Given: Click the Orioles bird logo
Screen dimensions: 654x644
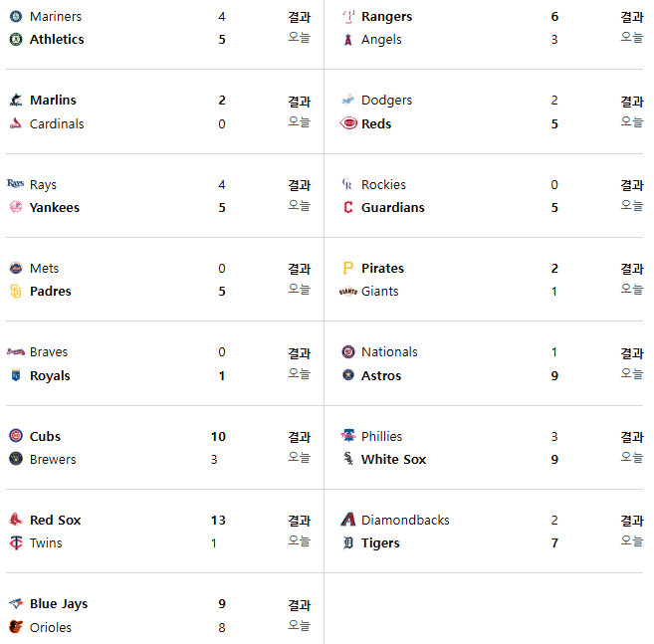Looking at the screenshot, I should pos(16,626).
